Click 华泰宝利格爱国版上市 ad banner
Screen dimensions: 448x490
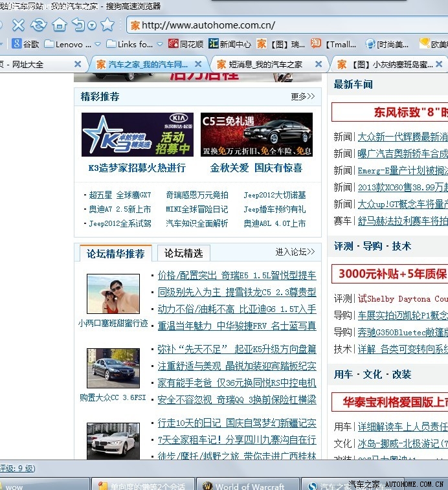coord(390,402)
